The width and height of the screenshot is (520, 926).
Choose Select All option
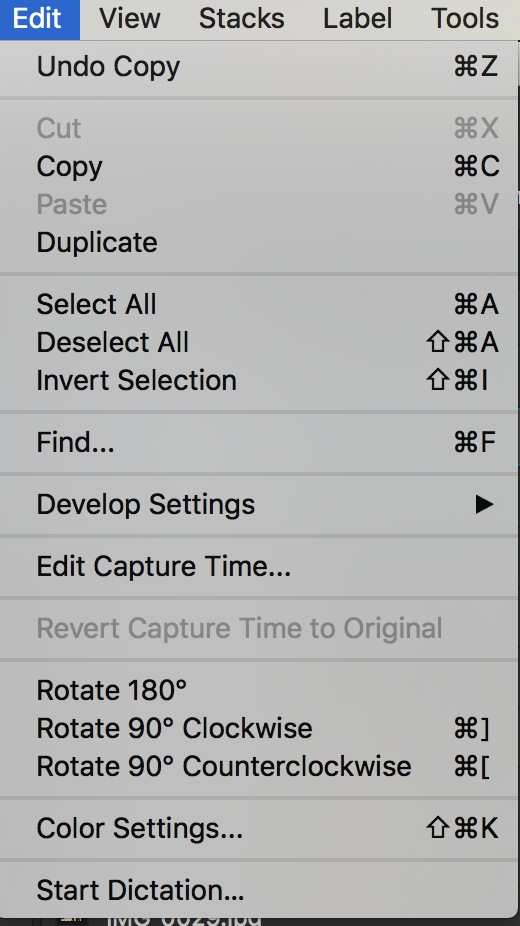pyautogui.click(x=259, y=305)
